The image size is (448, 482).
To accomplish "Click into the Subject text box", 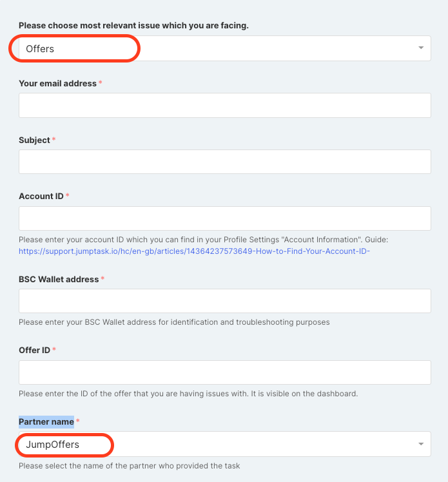I will (225, 162).
